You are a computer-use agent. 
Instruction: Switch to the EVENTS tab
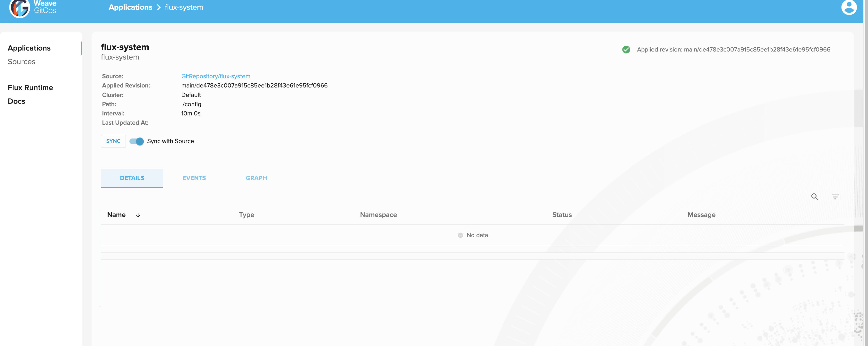[x=194, y=178]
